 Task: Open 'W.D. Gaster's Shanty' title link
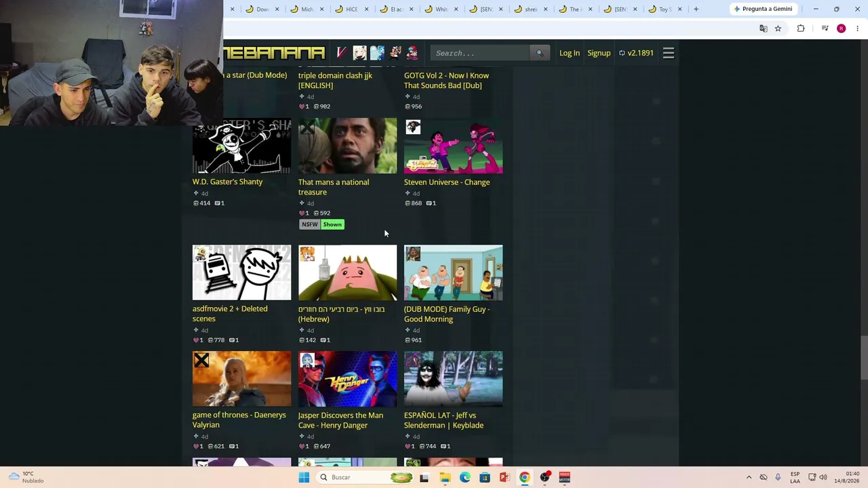coord(227,182)
